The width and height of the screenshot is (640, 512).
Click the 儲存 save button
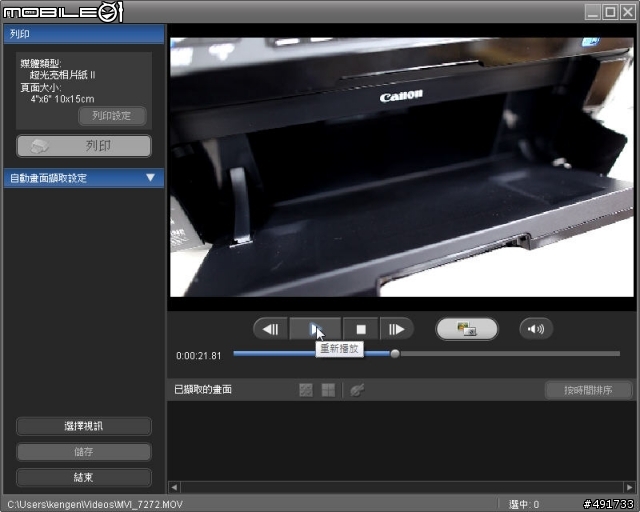pyautogui.click(x=84, y=452)
